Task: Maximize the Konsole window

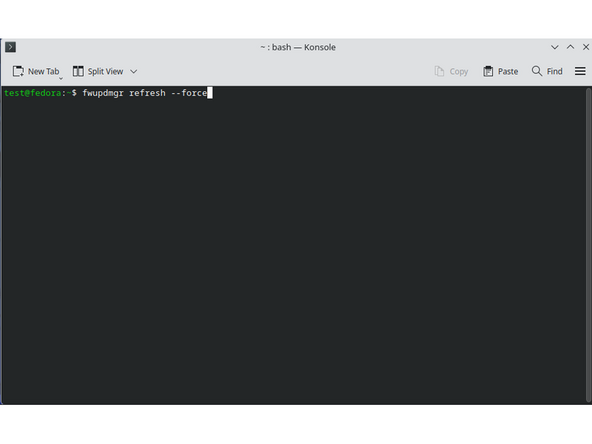Action: click(570, 47)
